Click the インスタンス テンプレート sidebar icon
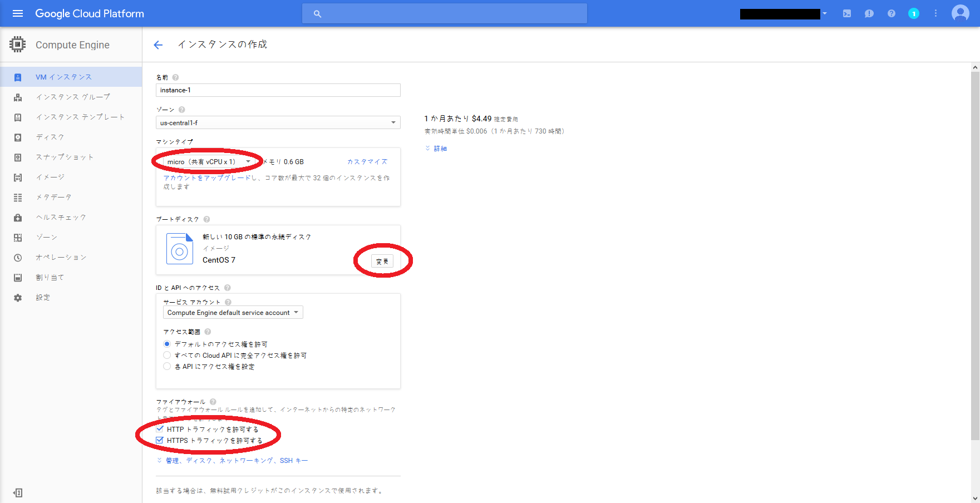 (18, 117)
